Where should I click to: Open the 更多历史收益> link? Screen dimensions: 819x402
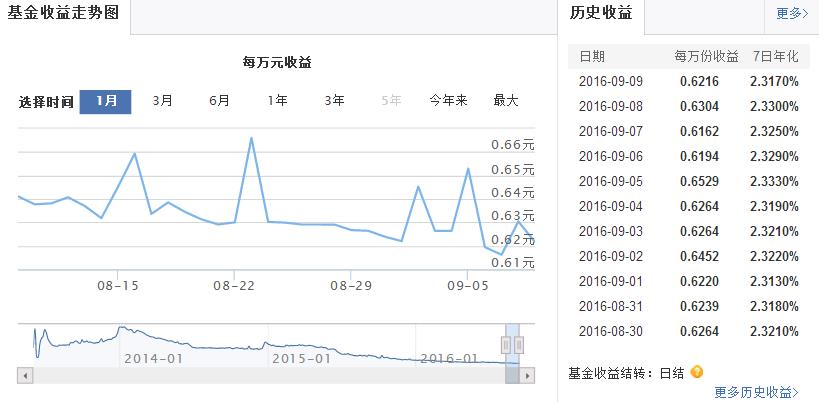click(756, 392)
